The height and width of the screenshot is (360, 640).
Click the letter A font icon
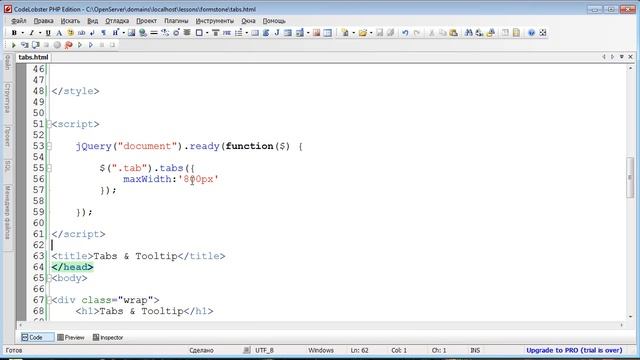59,33
